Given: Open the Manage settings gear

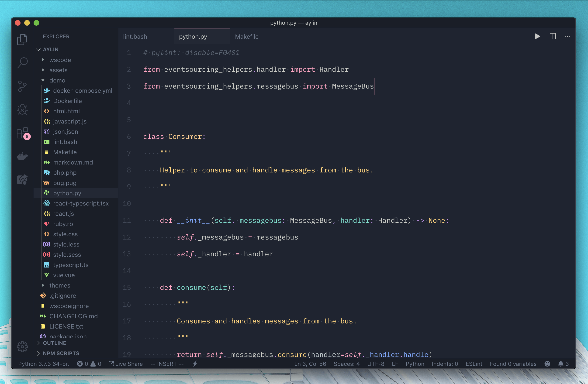Looking at the screenshot, I should pos(22,347).
